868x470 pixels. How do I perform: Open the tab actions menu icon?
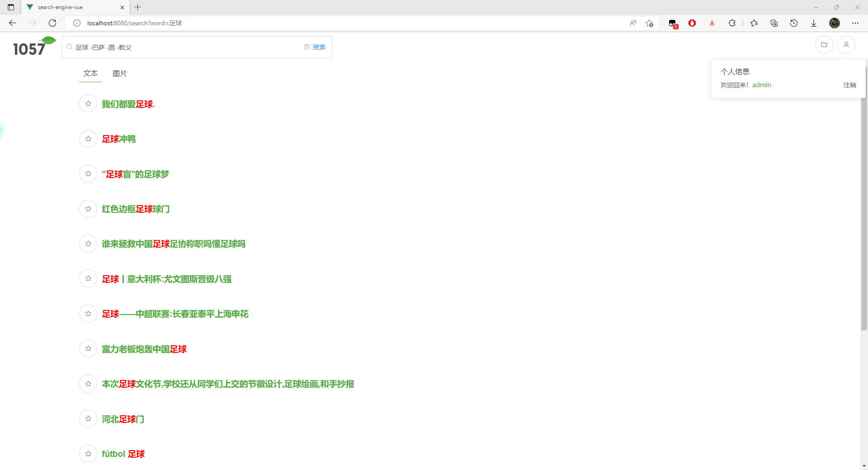point(11,7)
